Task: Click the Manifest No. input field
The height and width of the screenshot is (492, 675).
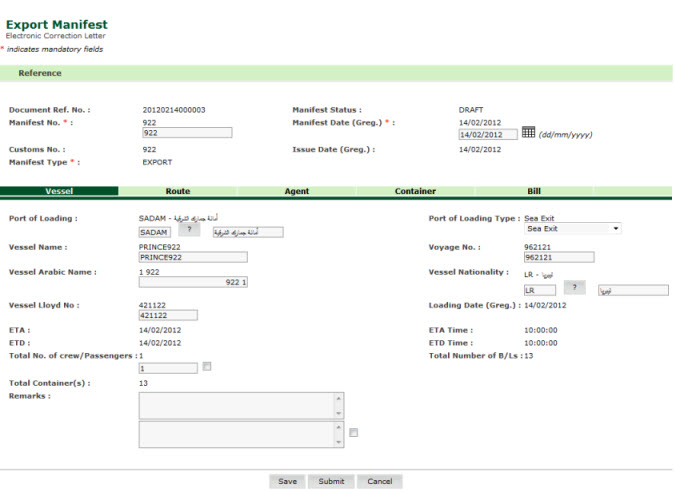Action: [x=187, y=132]
